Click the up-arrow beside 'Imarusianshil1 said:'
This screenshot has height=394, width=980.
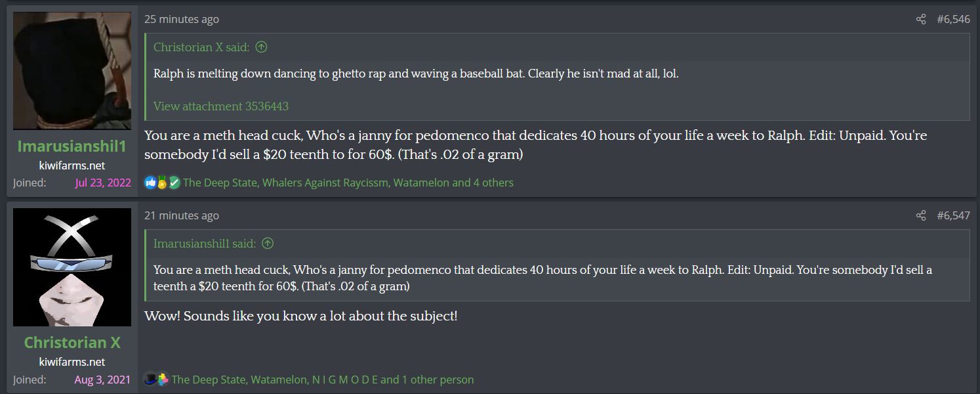[x=267, y=243]
